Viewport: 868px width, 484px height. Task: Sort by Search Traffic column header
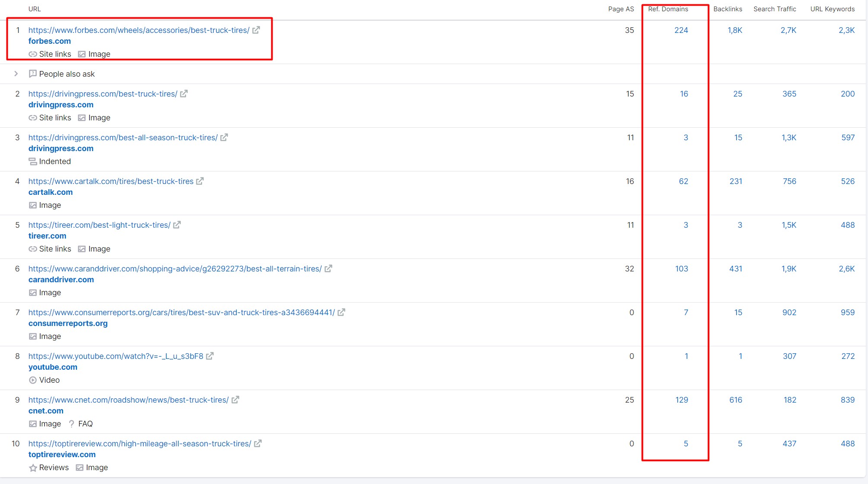pos(775,9)
